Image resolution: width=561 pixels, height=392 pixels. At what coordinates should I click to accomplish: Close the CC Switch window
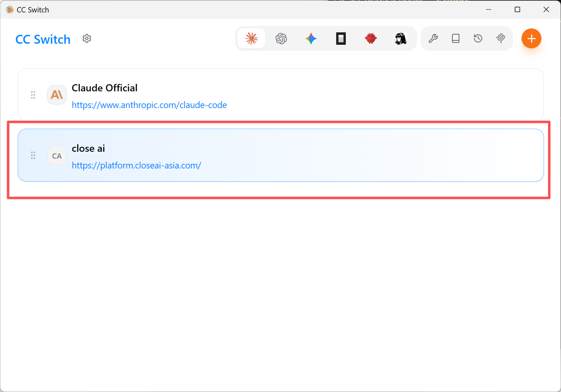click(546, 10)
